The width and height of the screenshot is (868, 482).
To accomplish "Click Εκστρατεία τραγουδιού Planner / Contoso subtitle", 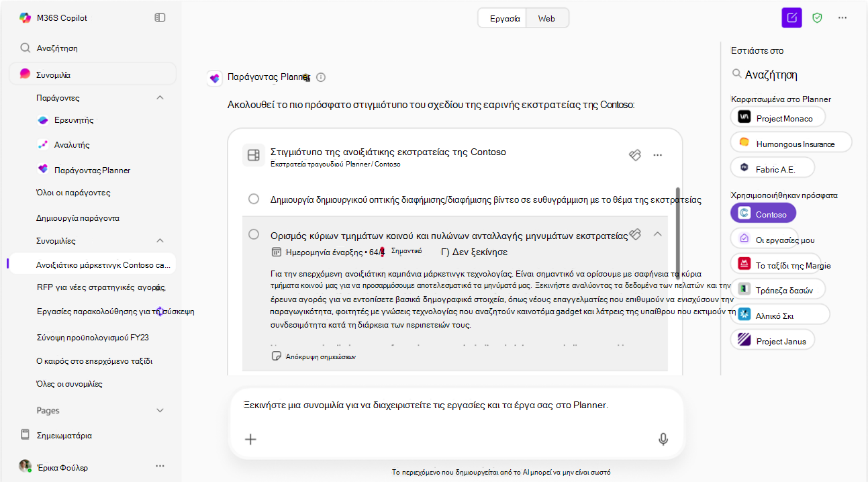I will [335, 164].
